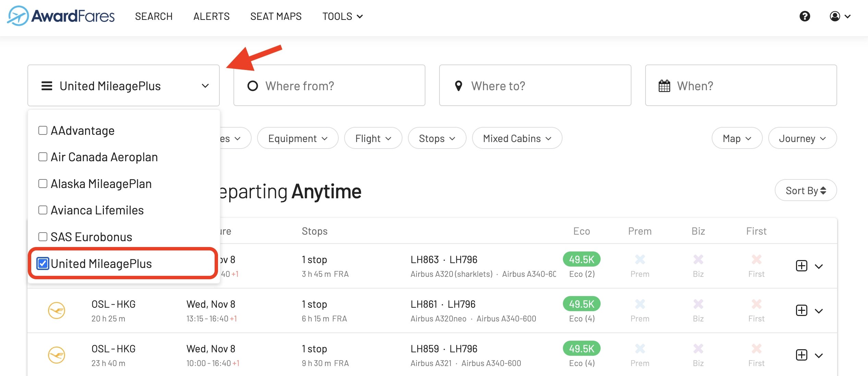
Task: Click the First column header
Action: (756, 231)
